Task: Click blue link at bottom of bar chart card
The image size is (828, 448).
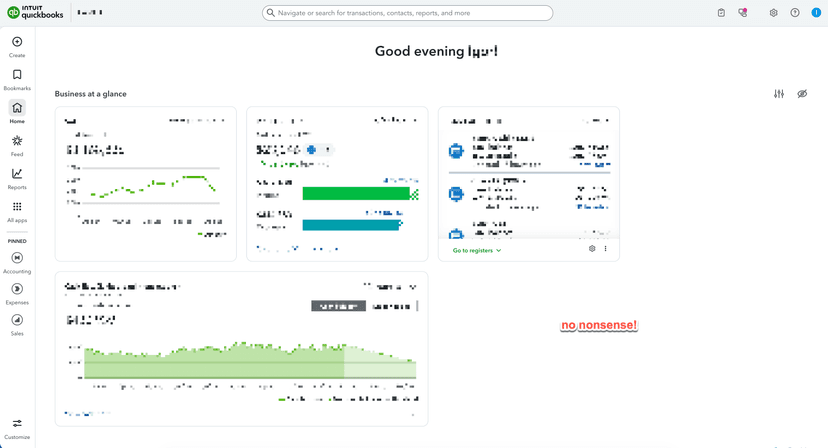Action: pos(297,248)
